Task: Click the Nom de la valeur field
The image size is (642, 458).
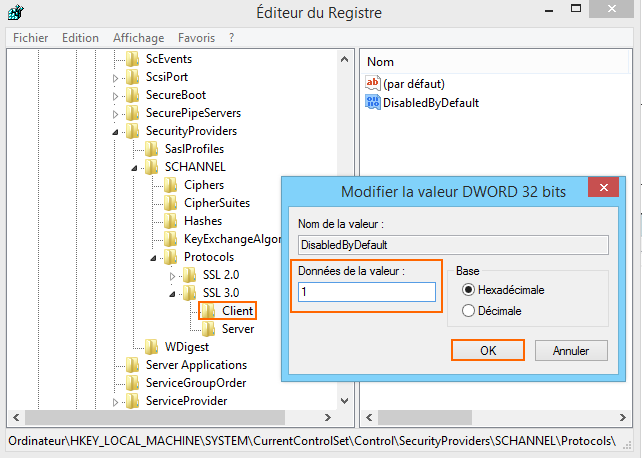Action: click(x=453, y=245)
